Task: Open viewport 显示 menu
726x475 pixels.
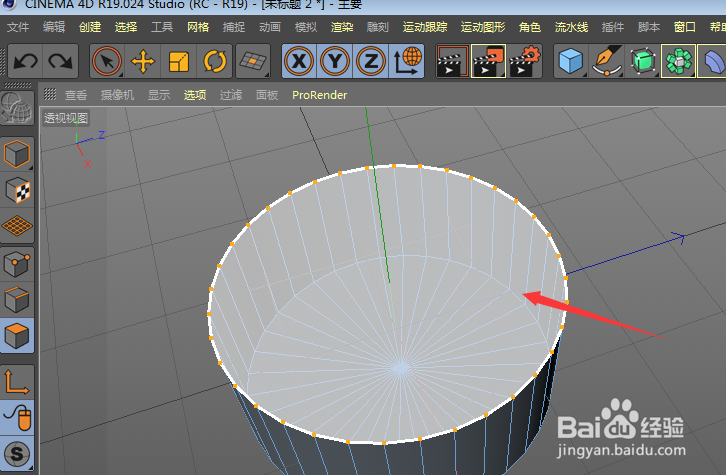Action: click(x=159, y=95)
